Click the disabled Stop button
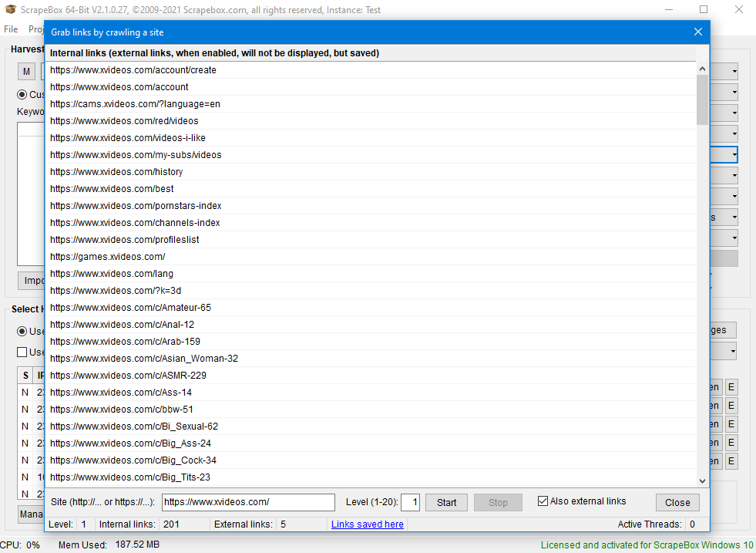The width and height of the screenshot is (756, 553). (x=498, y=502)
